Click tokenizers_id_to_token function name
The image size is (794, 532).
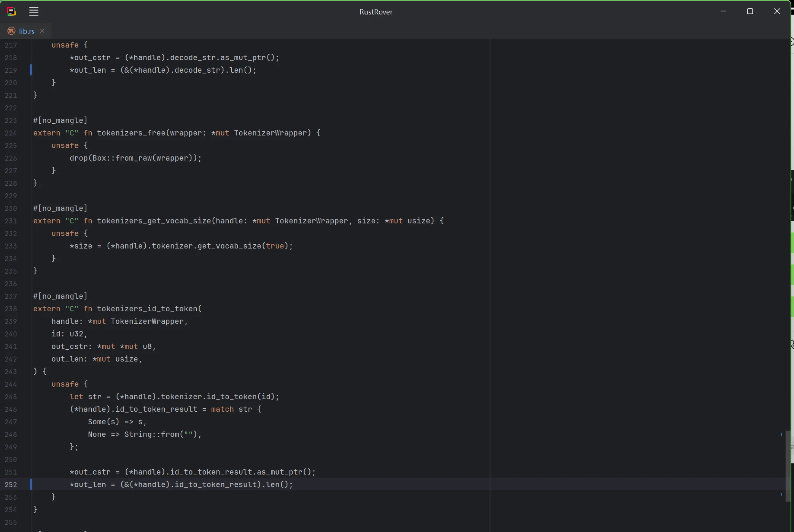point(147,309)
